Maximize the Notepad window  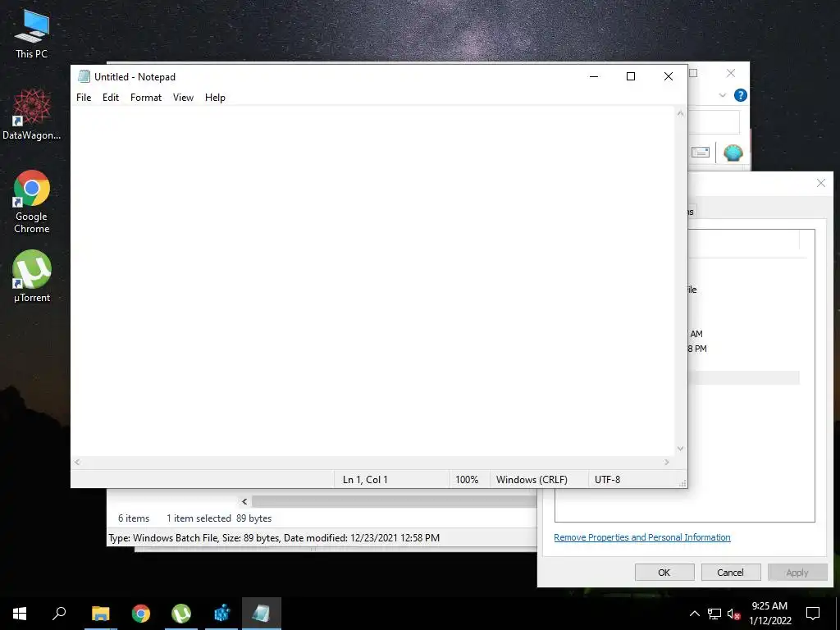point(631,76)
